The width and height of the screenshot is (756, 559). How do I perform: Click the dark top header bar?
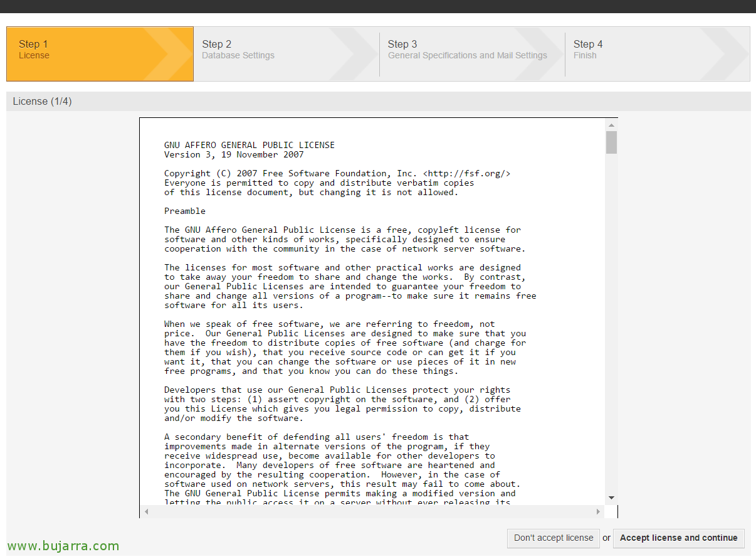point(378,6)
